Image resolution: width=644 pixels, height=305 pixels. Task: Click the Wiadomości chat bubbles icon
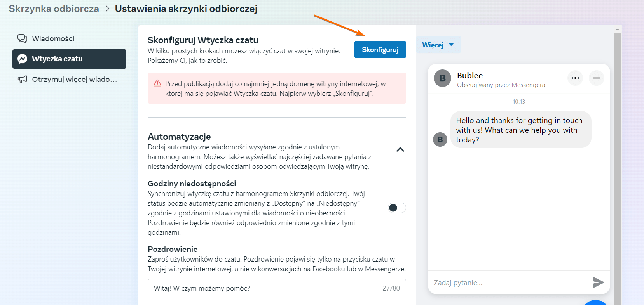coord(22,38)
